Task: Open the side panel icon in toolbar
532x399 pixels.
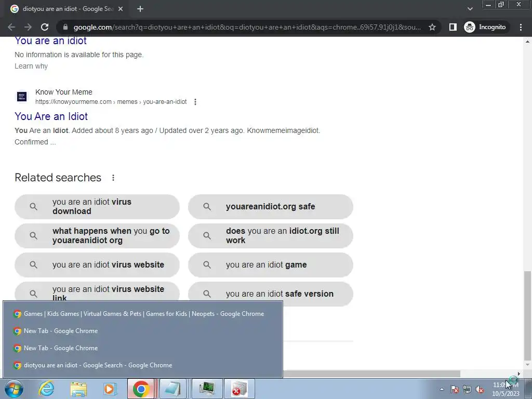Action: click(453, 27)
